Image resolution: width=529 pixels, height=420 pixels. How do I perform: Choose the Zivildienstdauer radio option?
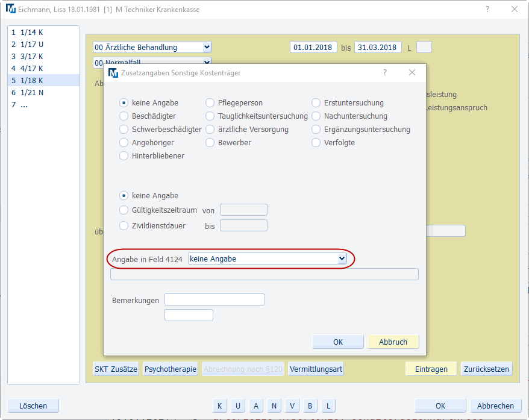pos(124,226)
